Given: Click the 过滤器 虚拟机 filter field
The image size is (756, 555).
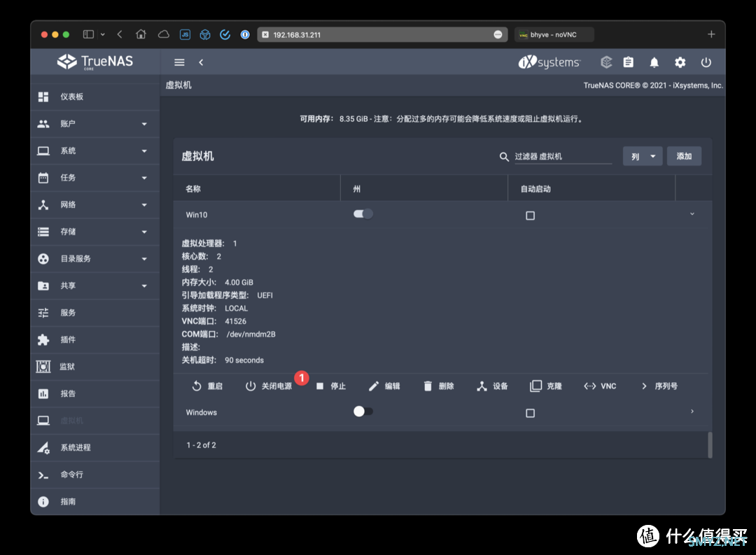Looking at the screenshot, I should click(x=563, y=157).
